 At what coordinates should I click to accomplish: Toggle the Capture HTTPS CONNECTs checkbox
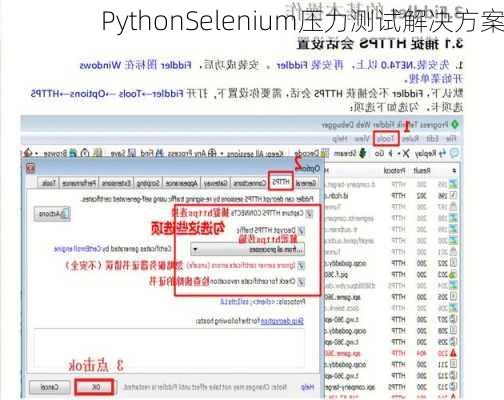click(x=309, y=213)
